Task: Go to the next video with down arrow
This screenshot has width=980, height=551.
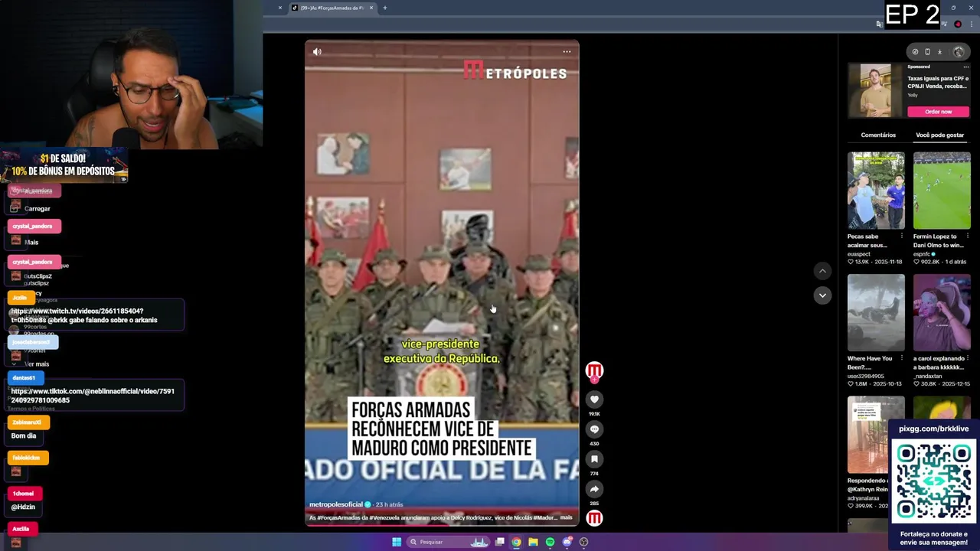Action: (822, 295)
